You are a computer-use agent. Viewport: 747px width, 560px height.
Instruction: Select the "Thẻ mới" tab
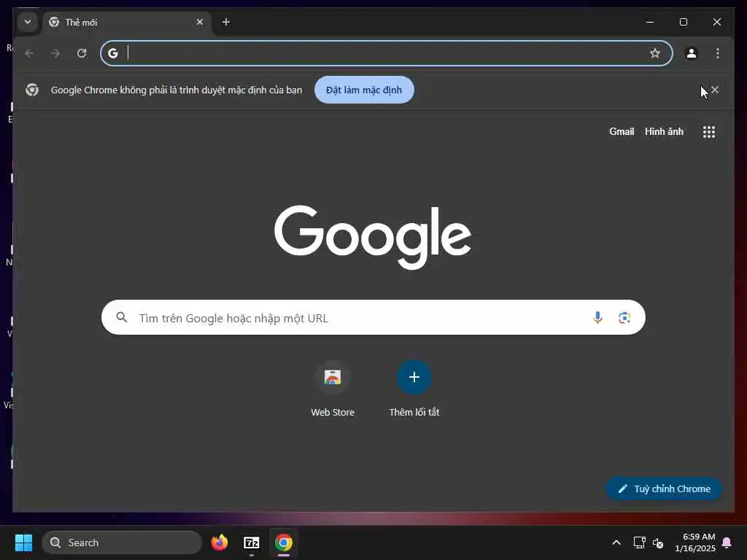coord(127,22)
